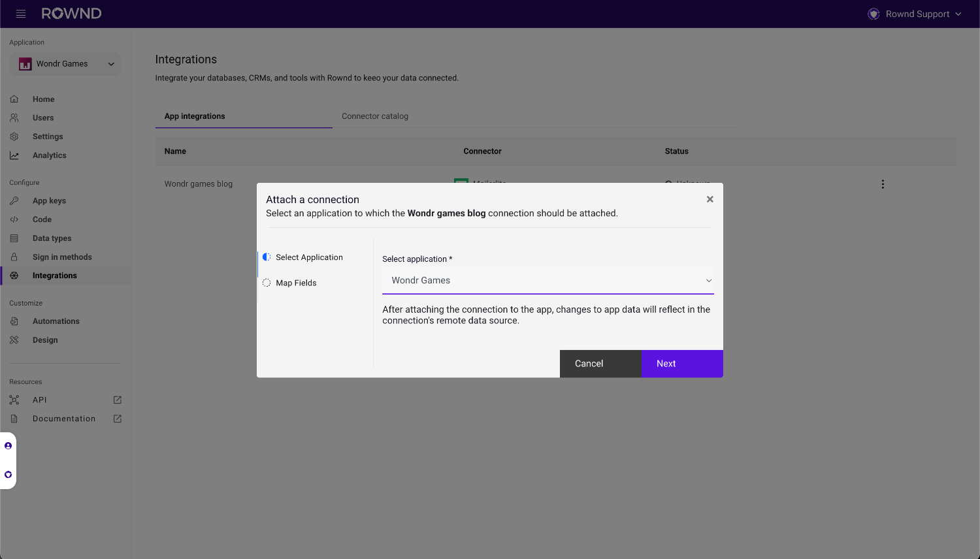Click the lower ring icon in floating widget
Image resolution: width=980 pixels, height=559 pixels.
8,475
